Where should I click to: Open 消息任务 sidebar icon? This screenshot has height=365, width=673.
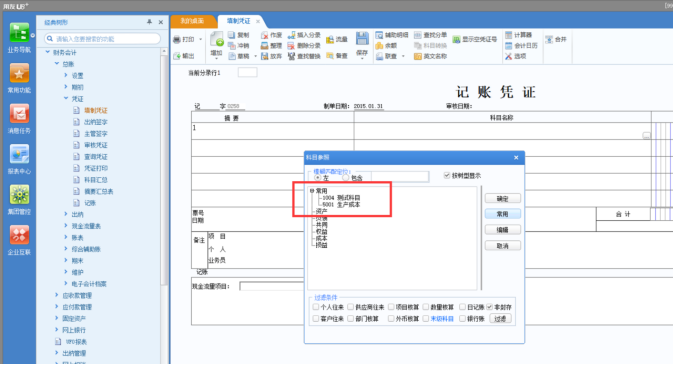click(x=19, y=114)
